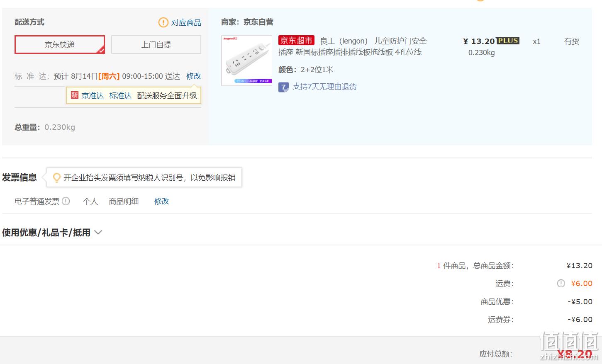Click info icon next to 电子普通发票

[x=66, y=201]
